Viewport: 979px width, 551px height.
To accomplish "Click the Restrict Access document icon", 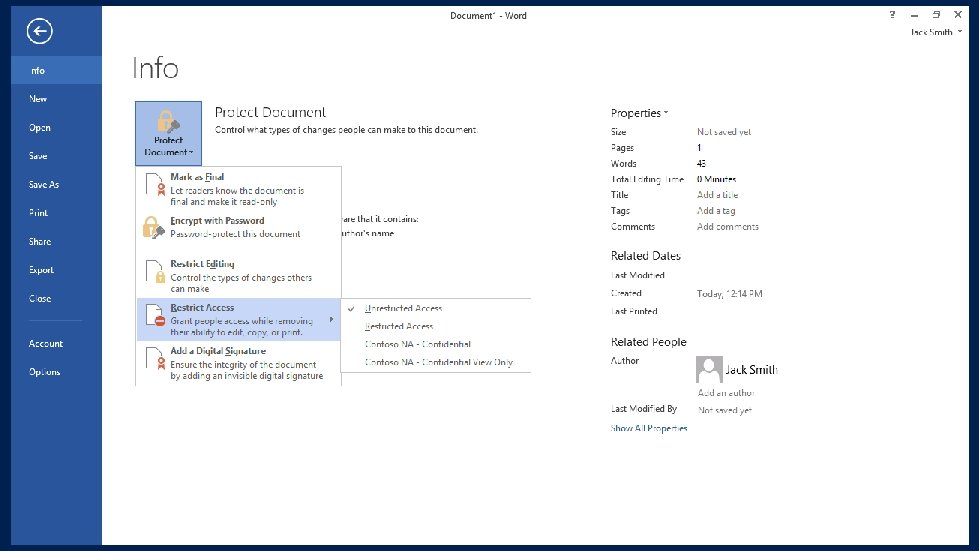I will [155, 315].
